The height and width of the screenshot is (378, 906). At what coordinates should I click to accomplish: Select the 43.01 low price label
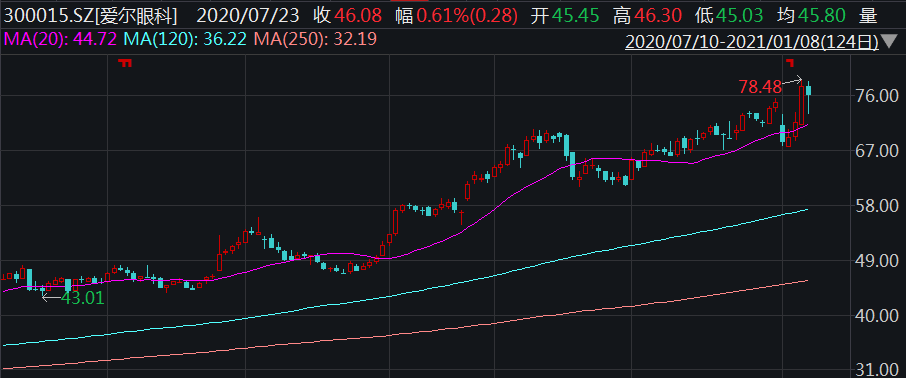coord(83,299)
